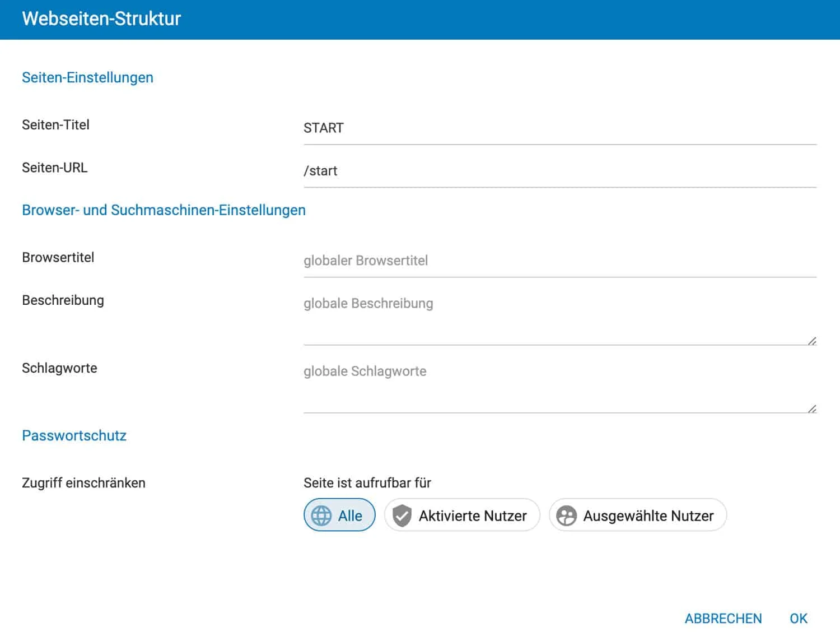Open the 'Seiten-Einstellungen' section
The image size is (840, 641).
pos(87,77)
